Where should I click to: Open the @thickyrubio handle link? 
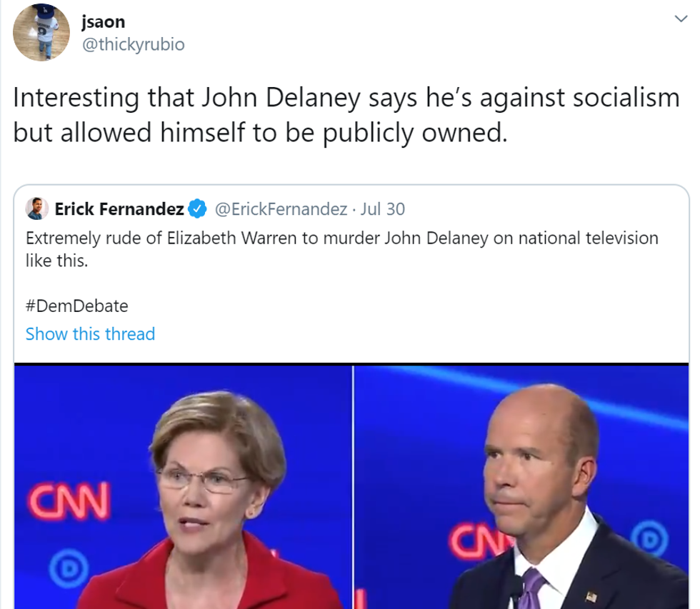click(x=134, y=44)
